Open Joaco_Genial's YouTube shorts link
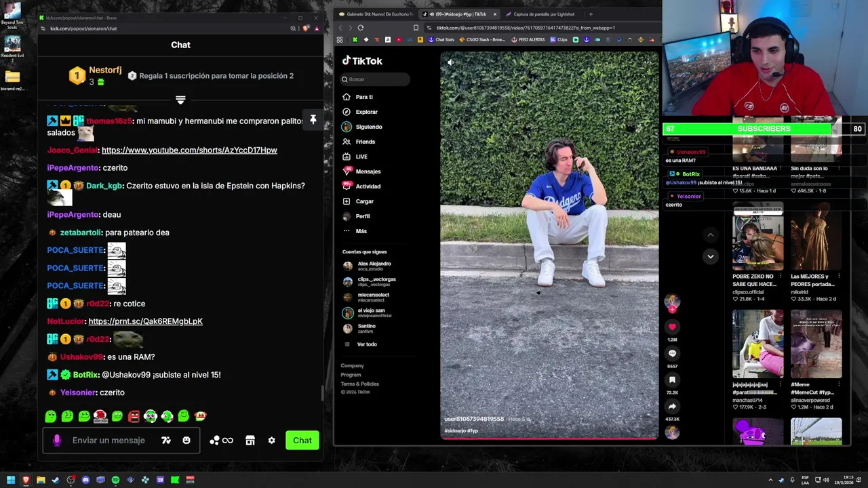The image size is (868, 488). click(x=189, y=150)
